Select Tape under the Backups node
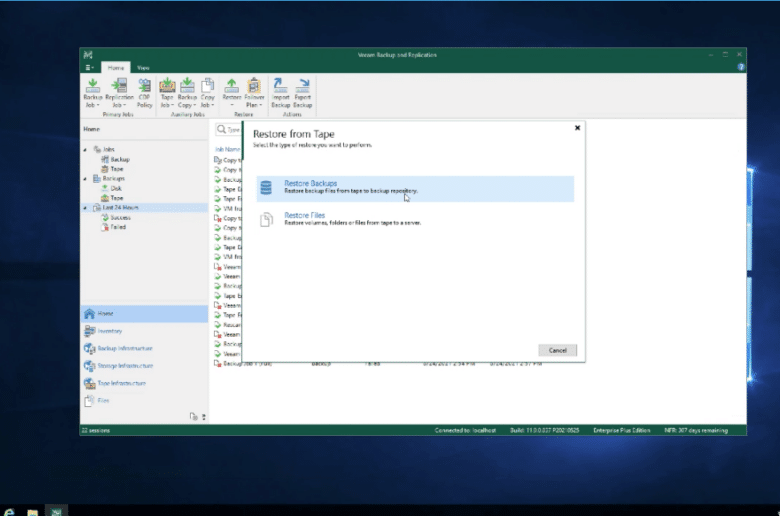Image resolution: width=780 pixels, height=516 pixels. click(x=112, y=198)
